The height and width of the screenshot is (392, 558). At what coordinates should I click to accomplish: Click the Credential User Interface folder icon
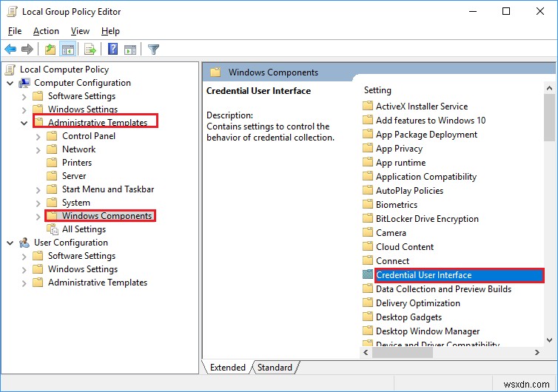point(368,274)
